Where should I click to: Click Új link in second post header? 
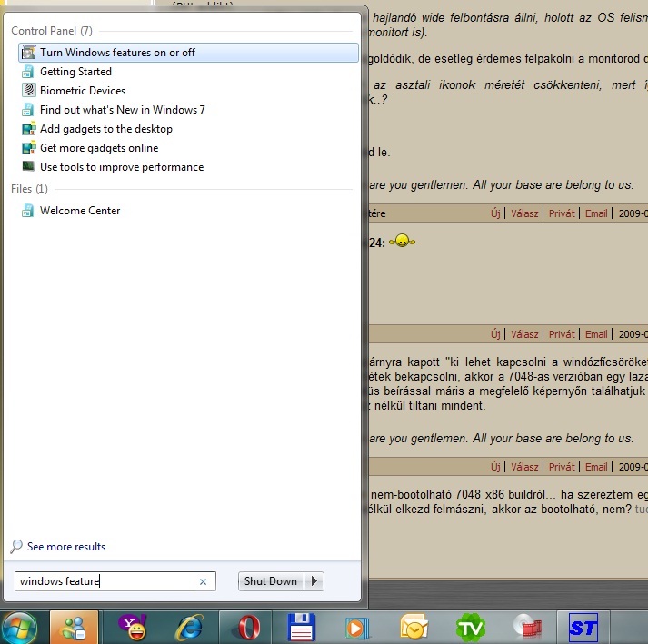click(x=495, y=333)
